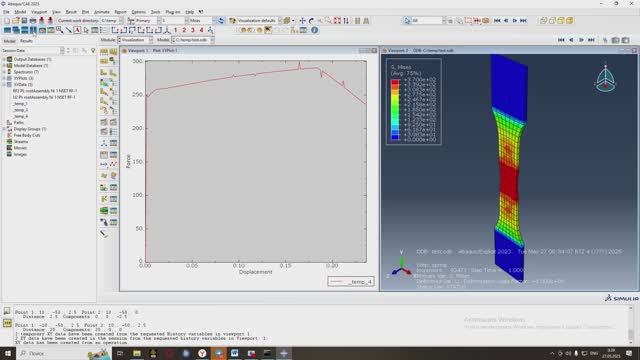
Task: Open the Module Visualization dropdown
Action: click(x=135, y=40)
